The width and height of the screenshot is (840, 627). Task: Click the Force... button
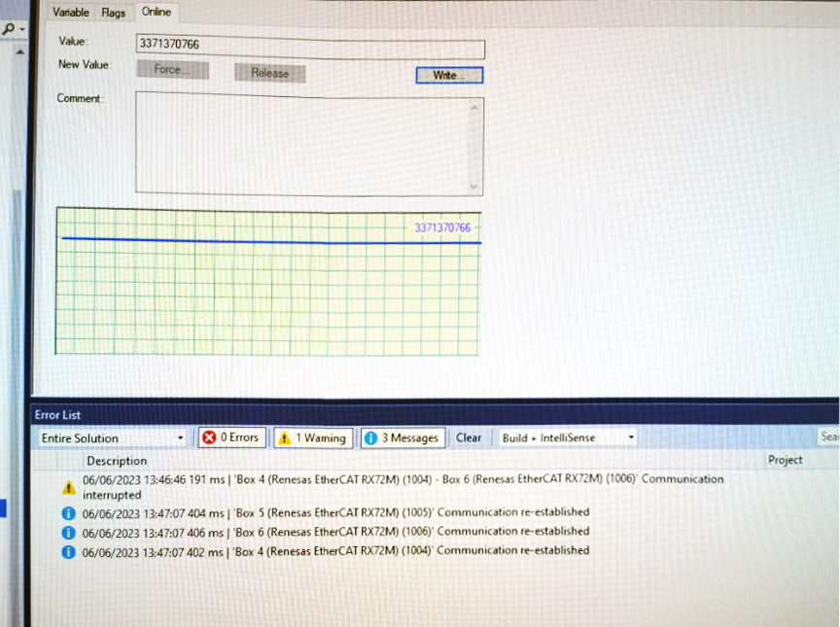pyautogui.click(x=172, y=70)
